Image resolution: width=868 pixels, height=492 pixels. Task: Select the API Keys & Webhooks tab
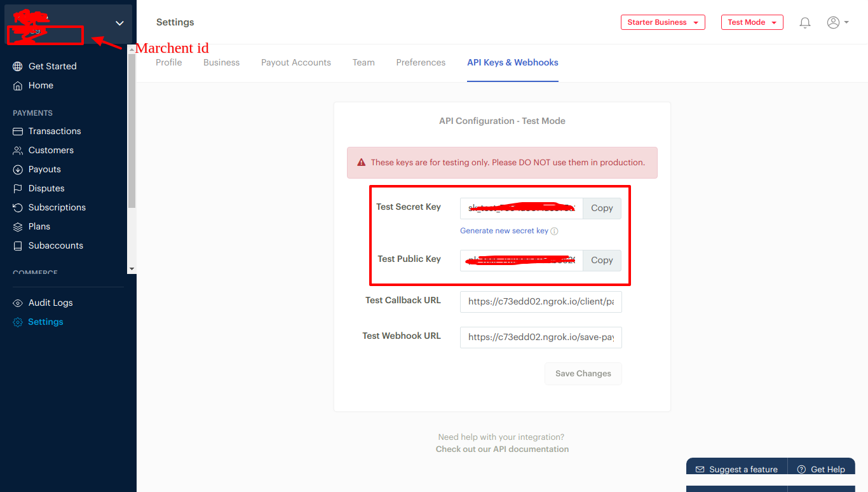[513, 62]
